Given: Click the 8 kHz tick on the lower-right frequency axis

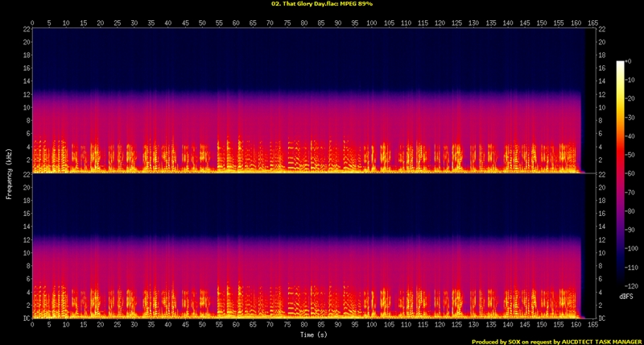Looking at the screenshot, I should tap(600, 266).
